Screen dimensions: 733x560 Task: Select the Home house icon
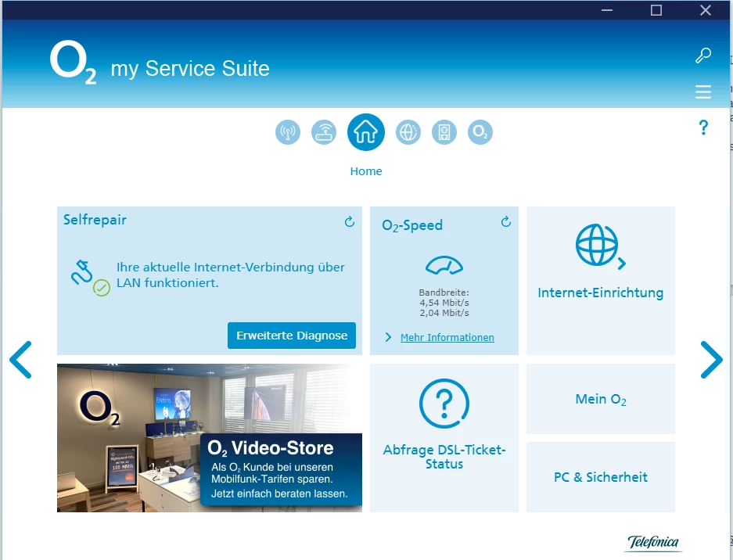pos(366,132)
